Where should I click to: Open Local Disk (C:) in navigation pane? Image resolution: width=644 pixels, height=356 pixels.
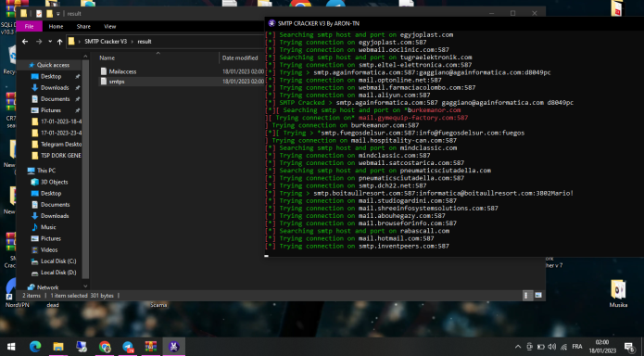(x=57, y=261)
